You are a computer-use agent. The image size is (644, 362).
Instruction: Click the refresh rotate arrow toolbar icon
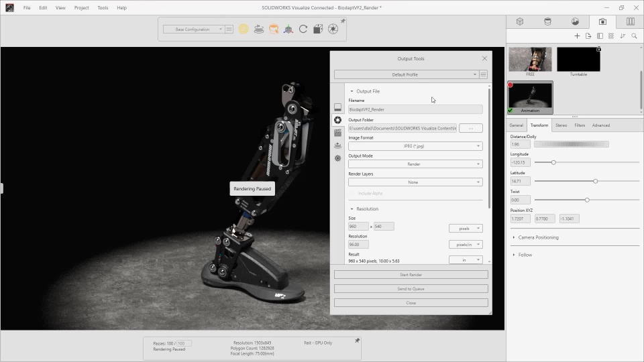tap(303, 29)
